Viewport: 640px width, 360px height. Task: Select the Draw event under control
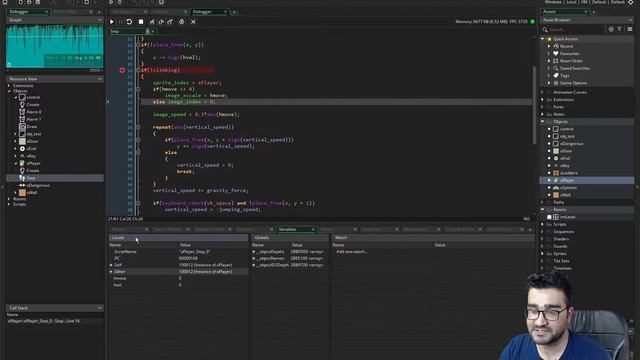coord(32,127)
